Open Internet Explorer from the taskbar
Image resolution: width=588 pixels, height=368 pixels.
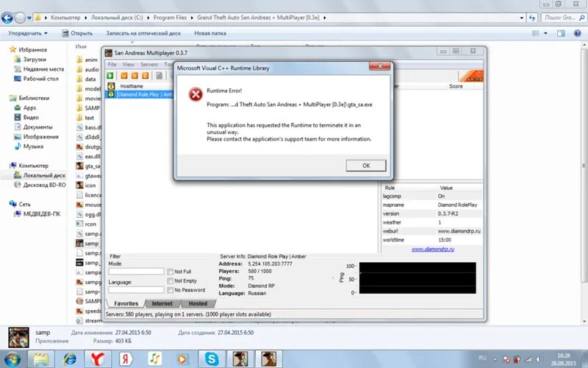pyautogui.click(x=70, y=359)
